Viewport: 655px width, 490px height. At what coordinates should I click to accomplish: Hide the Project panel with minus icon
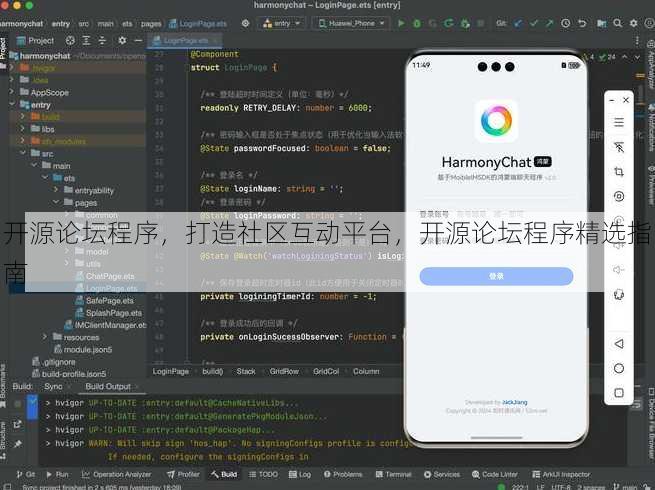coord(138,41)
